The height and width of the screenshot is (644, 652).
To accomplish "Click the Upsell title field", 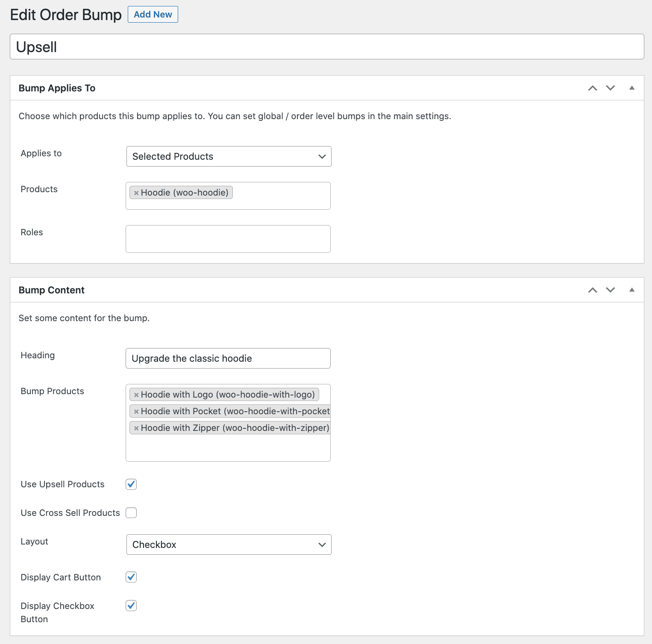I will [x=327, y=47].
